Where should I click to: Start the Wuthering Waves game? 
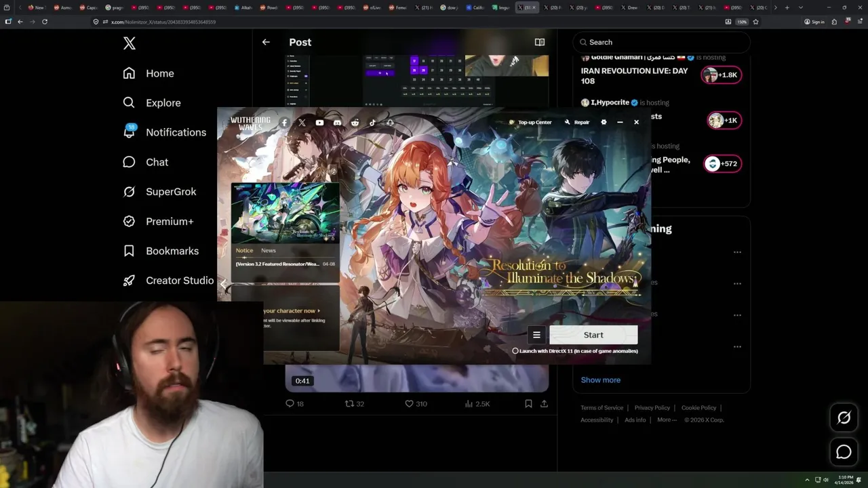point(593,335)
